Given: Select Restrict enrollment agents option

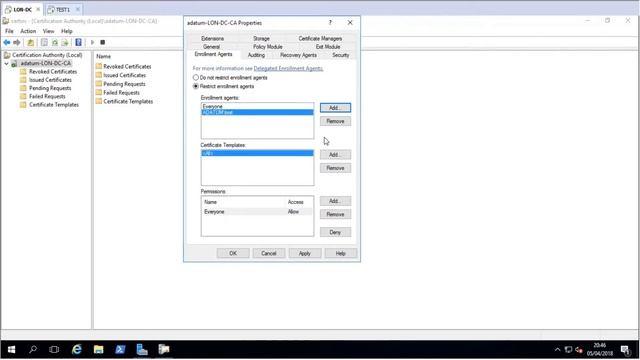Looking at the screenshot, I should 196,86.
